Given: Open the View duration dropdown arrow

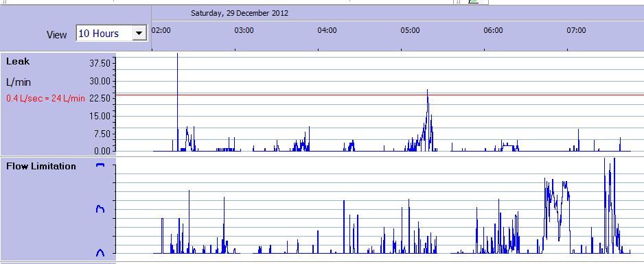Looking at the screenshot, I should 139,33.
